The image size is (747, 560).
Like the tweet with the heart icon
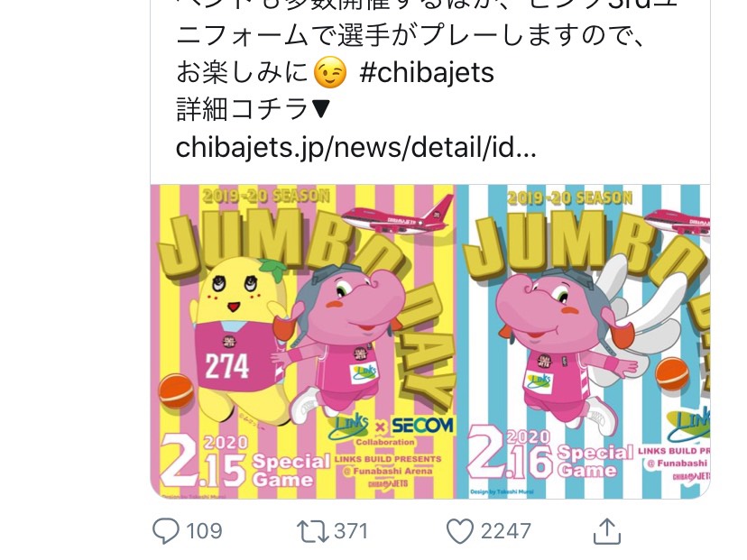[460, 531]
